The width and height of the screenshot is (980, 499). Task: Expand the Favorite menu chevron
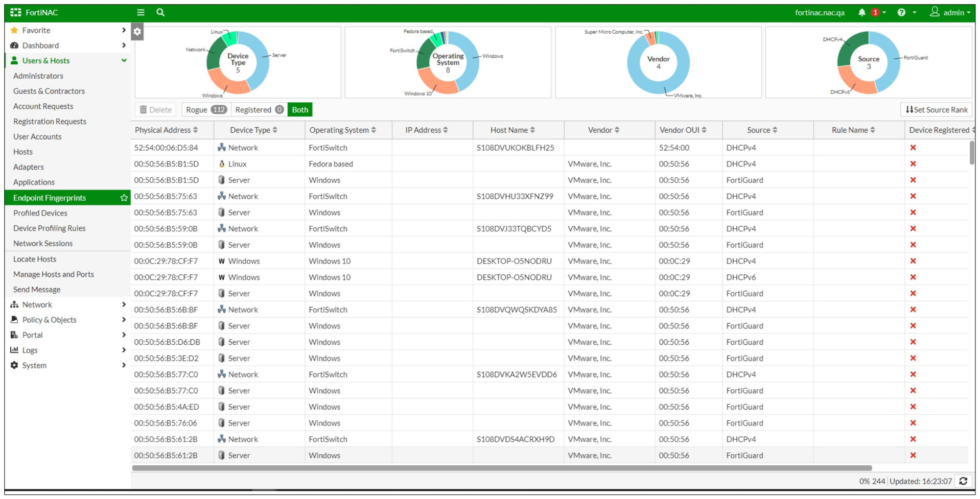click(124, 30)
